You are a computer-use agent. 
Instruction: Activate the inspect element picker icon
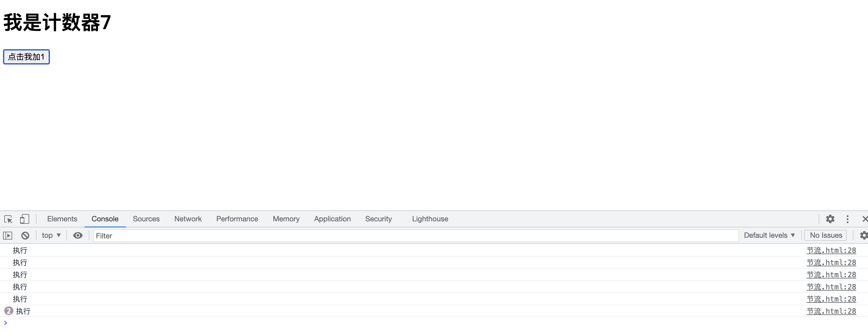point(8,219)
